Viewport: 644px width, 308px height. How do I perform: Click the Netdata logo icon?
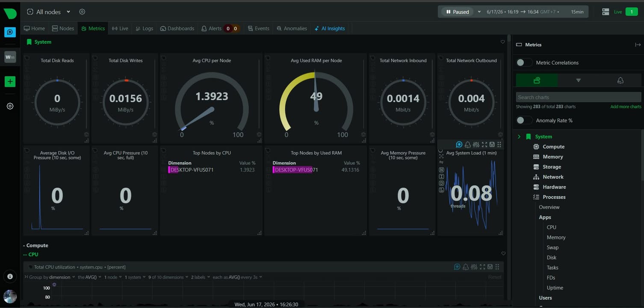pos(10,13)
